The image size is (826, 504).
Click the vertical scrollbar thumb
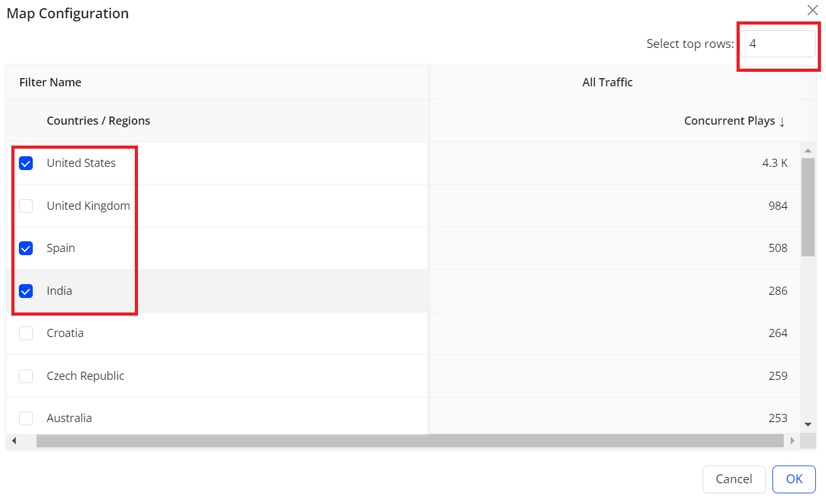[808, 207]
